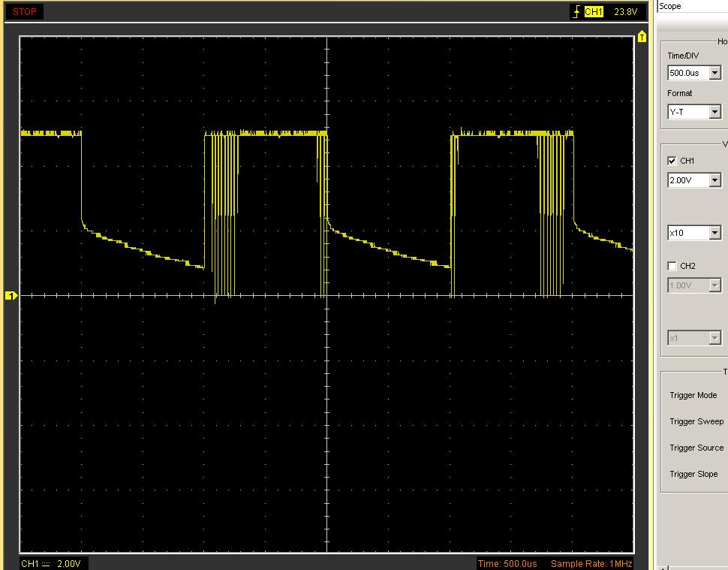Click the Time: 500.0us status readout
The width and height of the screenshot is (728, 570).
coord(508,563)
